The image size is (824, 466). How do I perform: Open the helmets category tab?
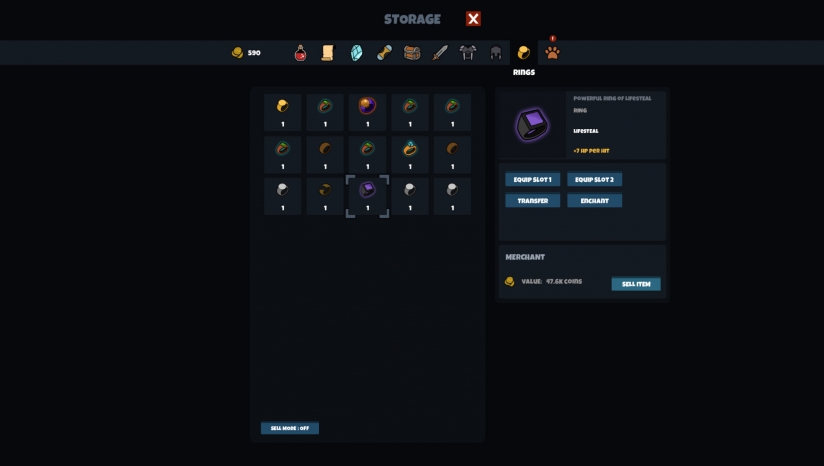point(496,53)
